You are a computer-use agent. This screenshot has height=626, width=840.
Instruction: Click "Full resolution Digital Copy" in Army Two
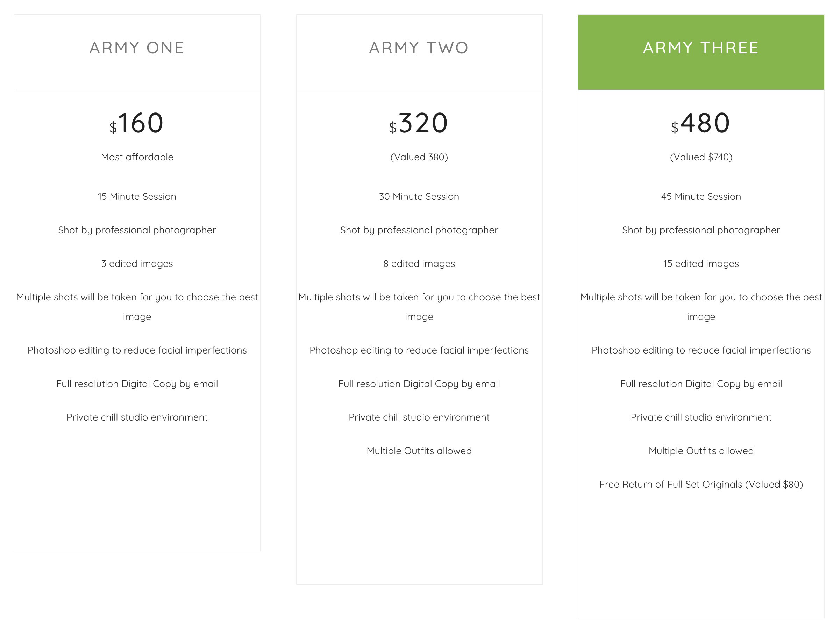click(419, 384)
